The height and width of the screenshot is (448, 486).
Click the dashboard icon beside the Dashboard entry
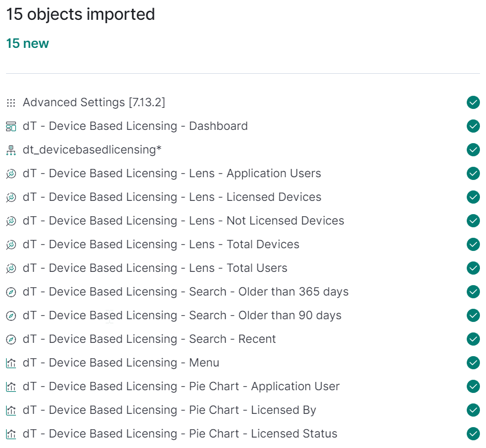point(10,126)
